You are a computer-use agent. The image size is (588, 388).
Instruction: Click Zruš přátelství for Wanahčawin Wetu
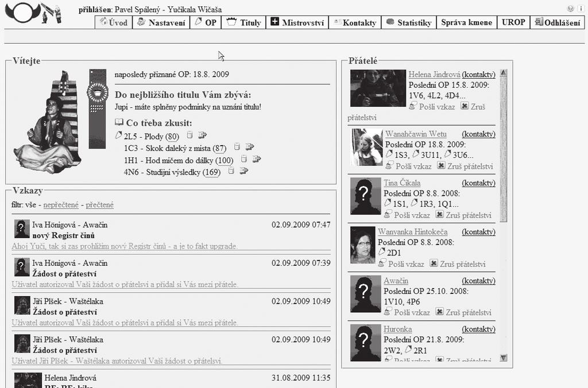465,166
